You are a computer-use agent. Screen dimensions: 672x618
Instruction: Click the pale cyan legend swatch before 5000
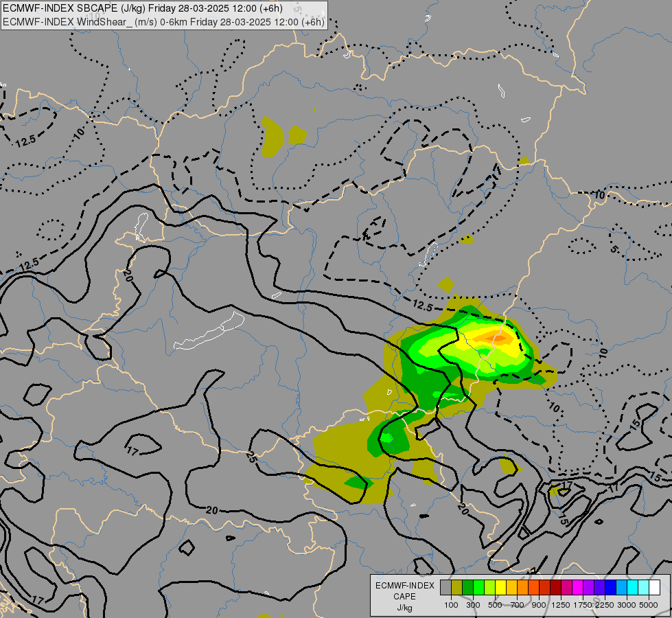(x=644, y=588)
